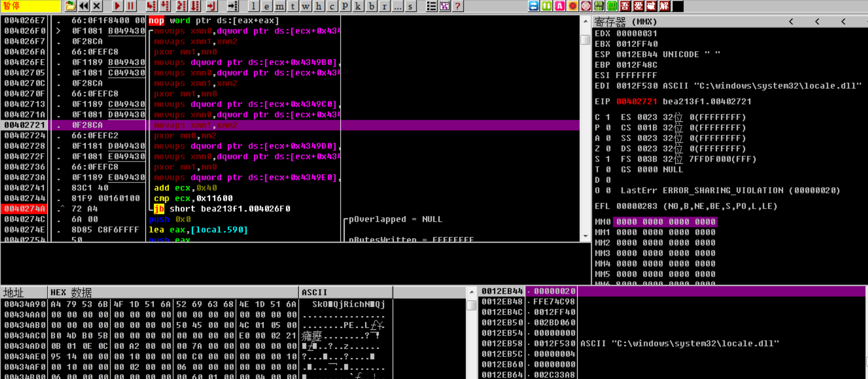Click the blue swap-arrows plugin icon
The width and height of the screenshot is (868, 379).
pos(534,6)
